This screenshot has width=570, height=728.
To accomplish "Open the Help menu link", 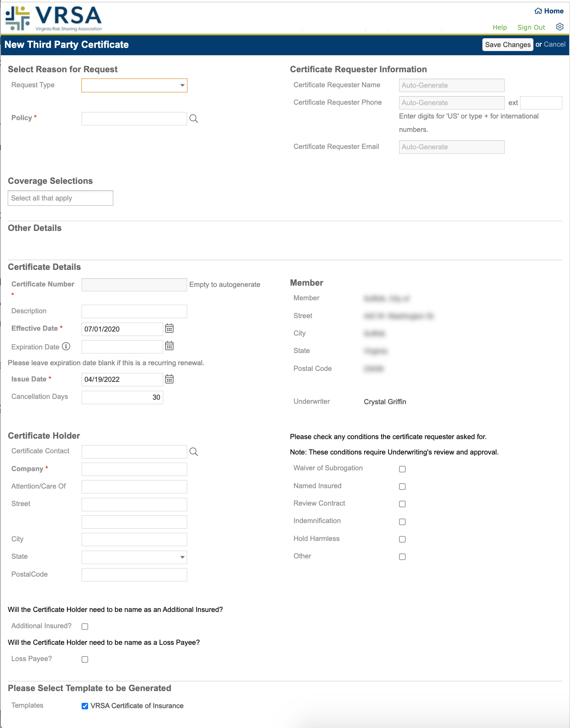I will coord(500,27).
